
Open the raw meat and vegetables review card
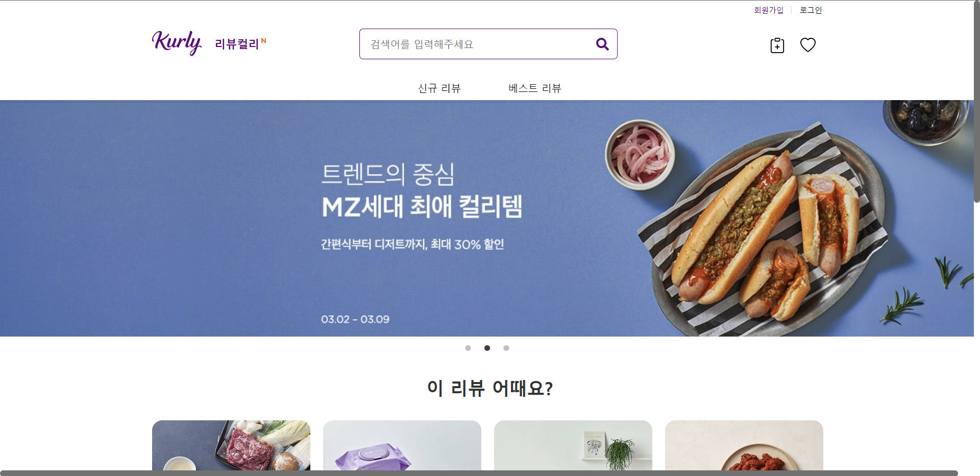tap(231, 445)
